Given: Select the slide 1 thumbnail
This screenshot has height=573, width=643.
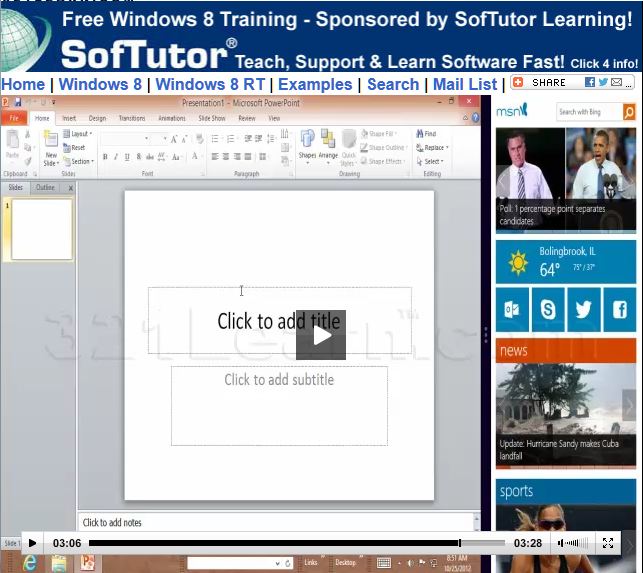Looking at the screenshot, I should 42,230.
